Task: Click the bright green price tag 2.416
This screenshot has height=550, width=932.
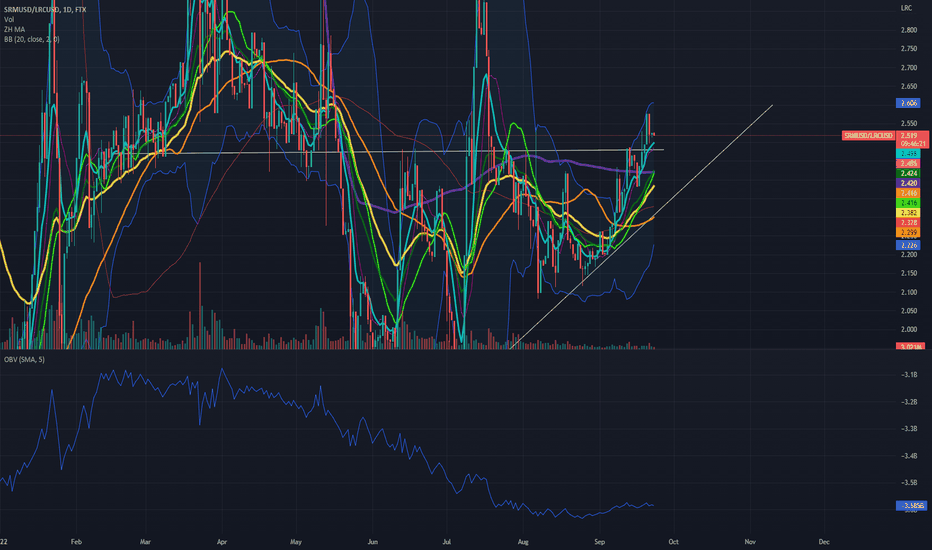Action: (x=908, y=203)
